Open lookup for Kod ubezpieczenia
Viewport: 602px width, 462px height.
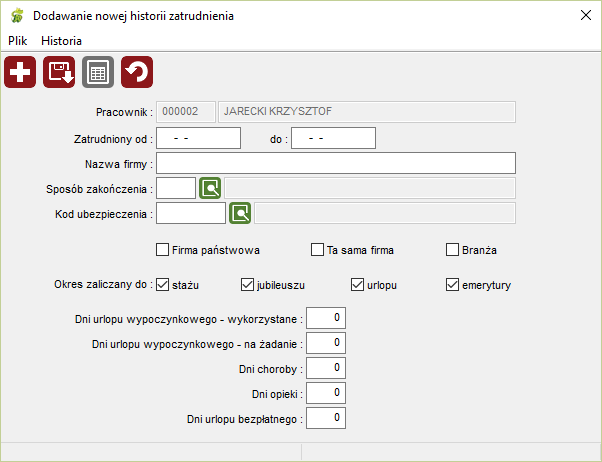(x=240, y=213)
